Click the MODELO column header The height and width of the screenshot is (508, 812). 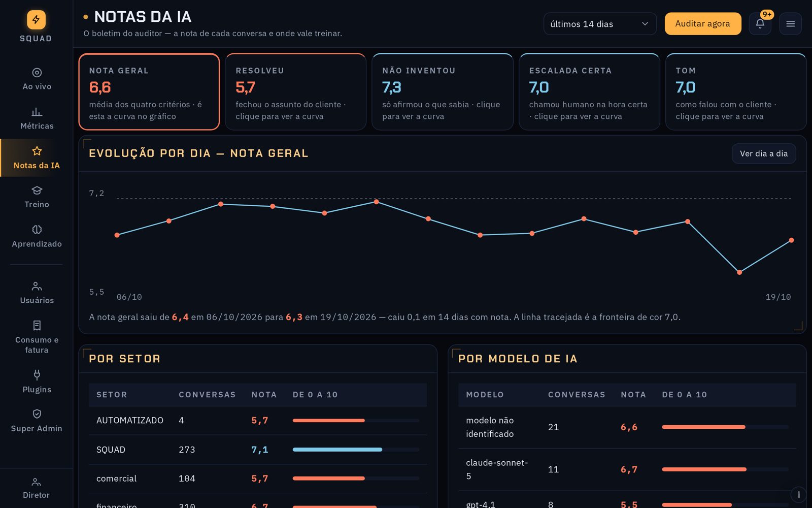coord(485,395)
